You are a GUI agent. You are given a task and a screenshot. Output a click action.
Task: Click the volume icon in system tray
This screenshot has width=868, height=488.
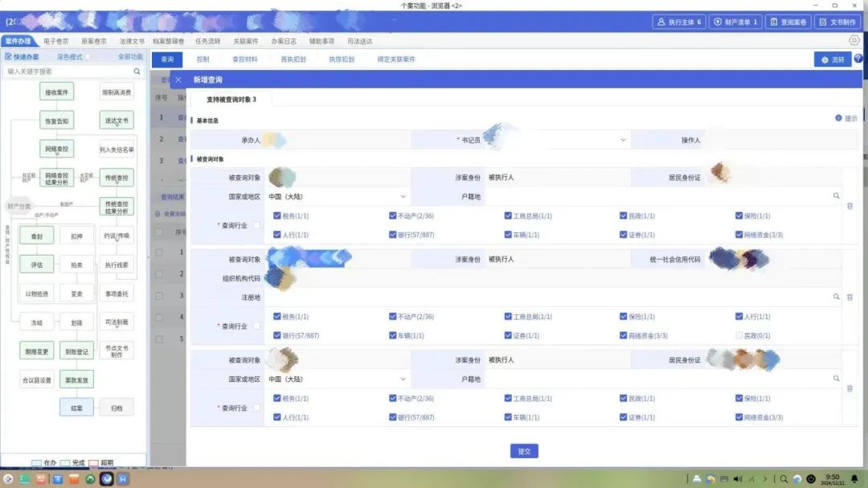click(x=737, y=479)
